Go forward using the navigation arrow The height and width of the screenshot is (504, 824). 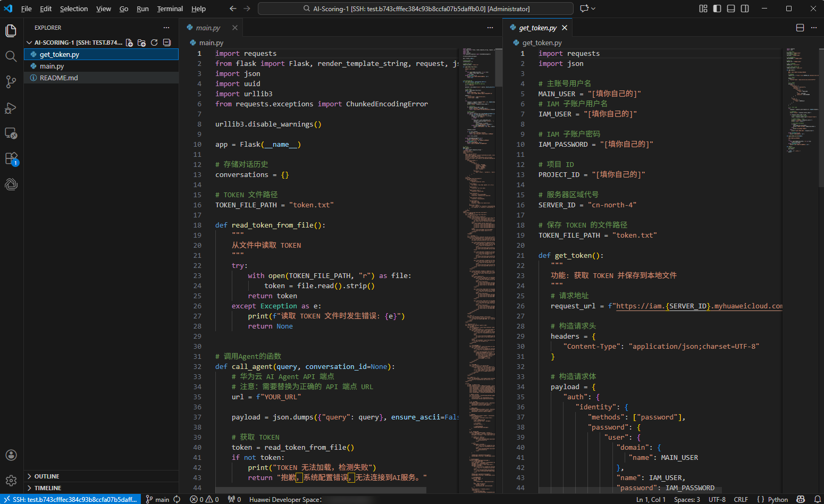[247, 9]
